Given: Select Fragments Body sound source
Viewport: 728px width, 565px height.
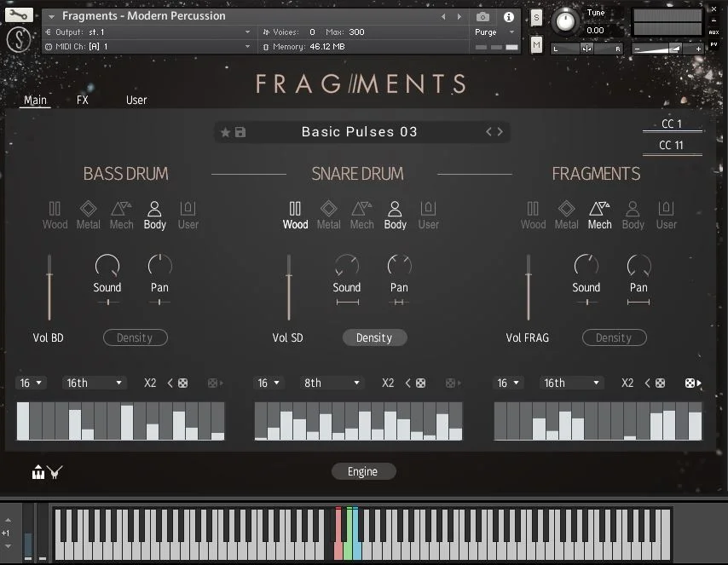Looking at the screenshot, I should click(633, 216).
